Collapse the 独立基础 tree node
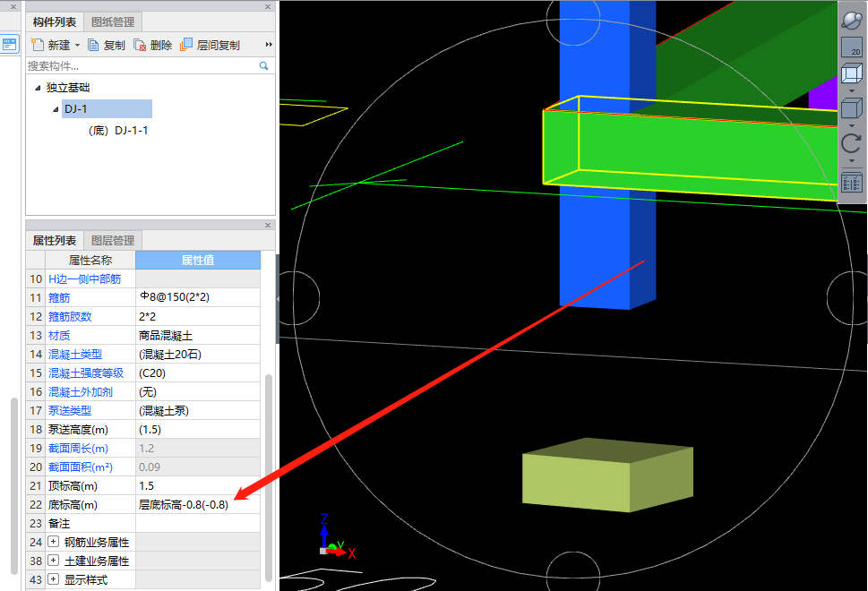Screen dimensions: 868x591 tap(38, 88)
